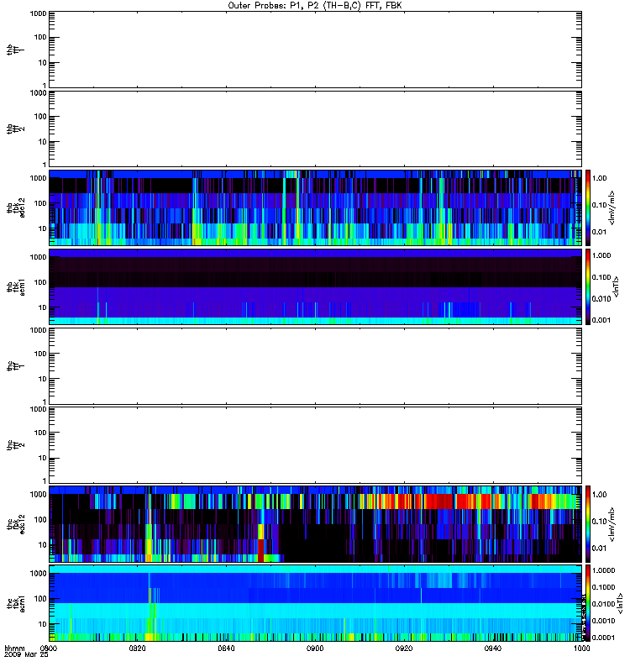This screenshot has height=672, width=630.
Task: Click the 'thc fff 2' y-axis label
Action: pos(16,445)
